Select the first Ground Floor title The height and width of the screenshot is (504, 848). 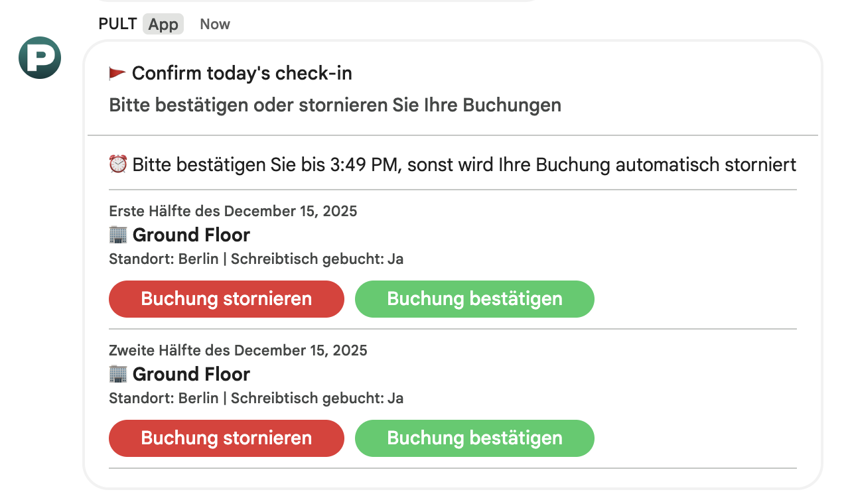(x=191, y=235)
